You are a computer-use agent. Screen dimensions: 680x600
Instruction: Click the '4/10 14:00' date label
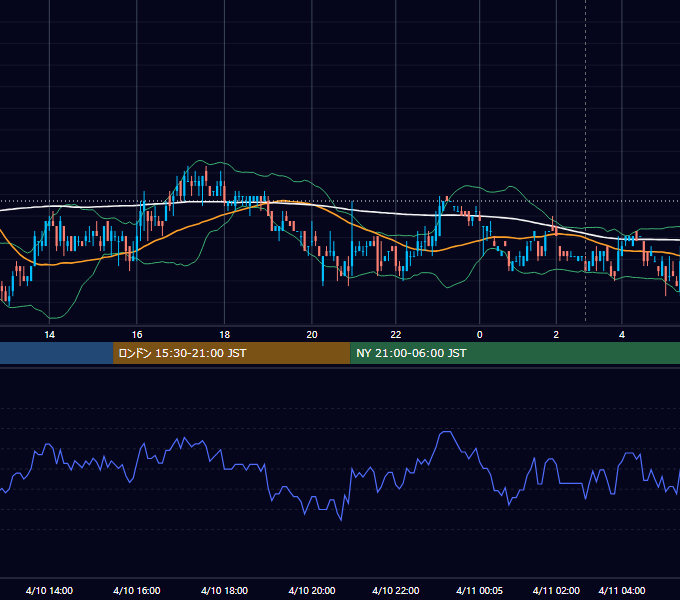pos(49,590)
